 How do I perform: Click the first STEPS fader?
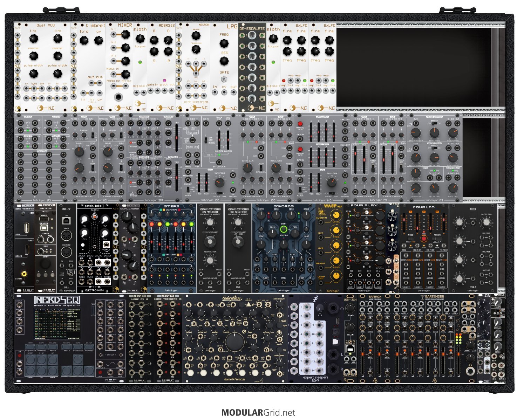point(152,242)
